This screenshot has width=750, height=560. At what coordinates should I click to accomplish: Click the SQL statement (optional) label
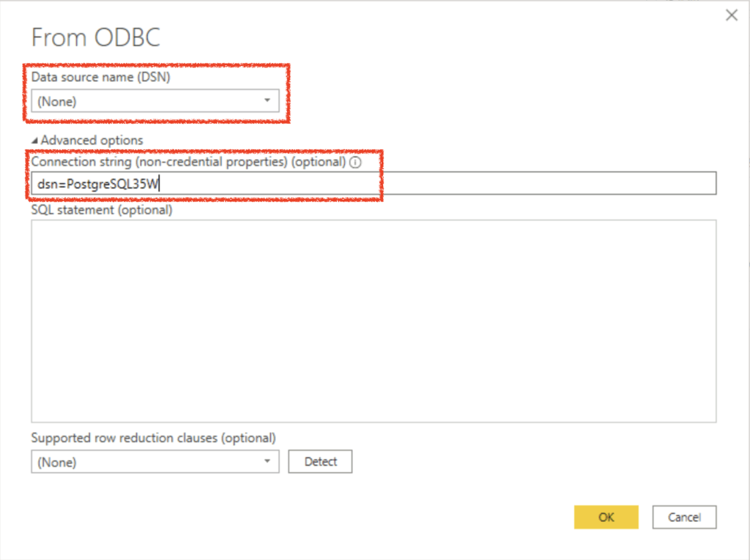point(102,210)
